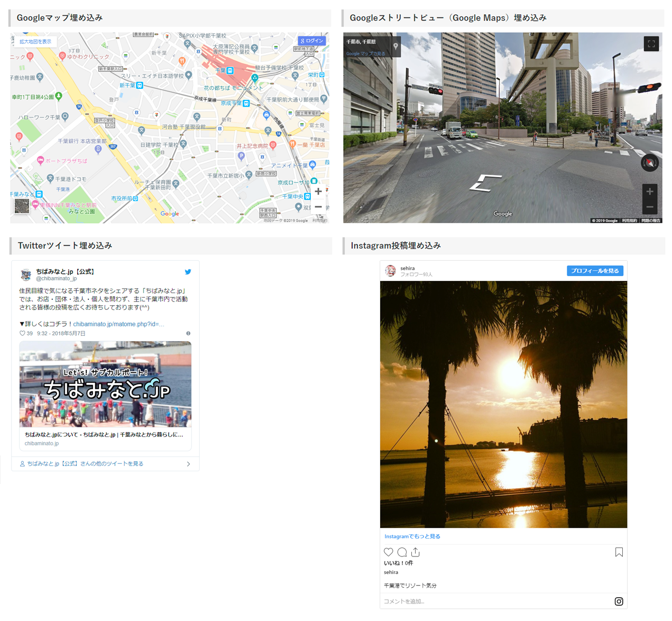Click the tweet timestamp 9:32 - 2018年5月7日
Screen dimensions: 672x621
[61, 333]
